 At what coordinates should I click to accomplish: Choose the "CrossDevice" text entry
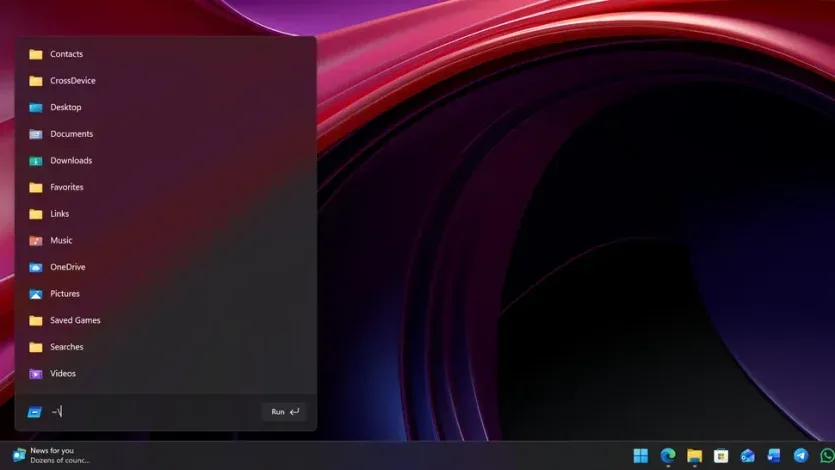coord(73,81)
